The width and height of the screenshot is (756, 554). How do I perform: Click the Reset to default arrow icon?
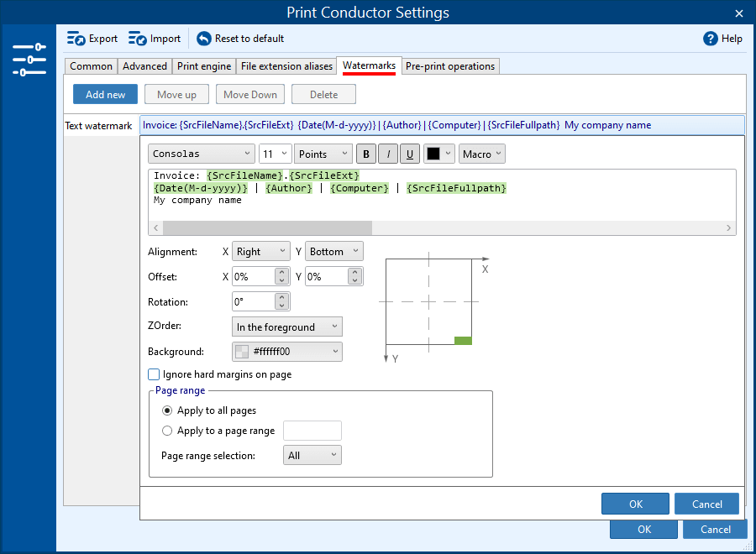(204, 38)
